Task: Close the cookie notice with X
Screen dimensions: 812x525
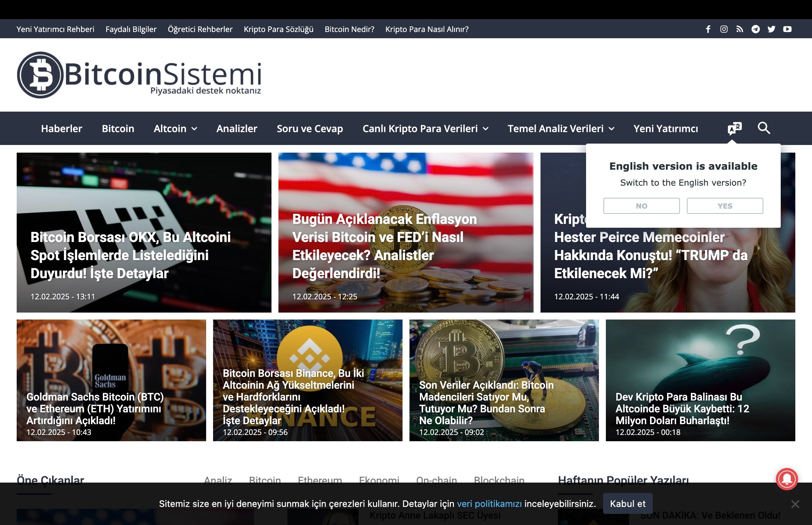Action: [795, 504]
